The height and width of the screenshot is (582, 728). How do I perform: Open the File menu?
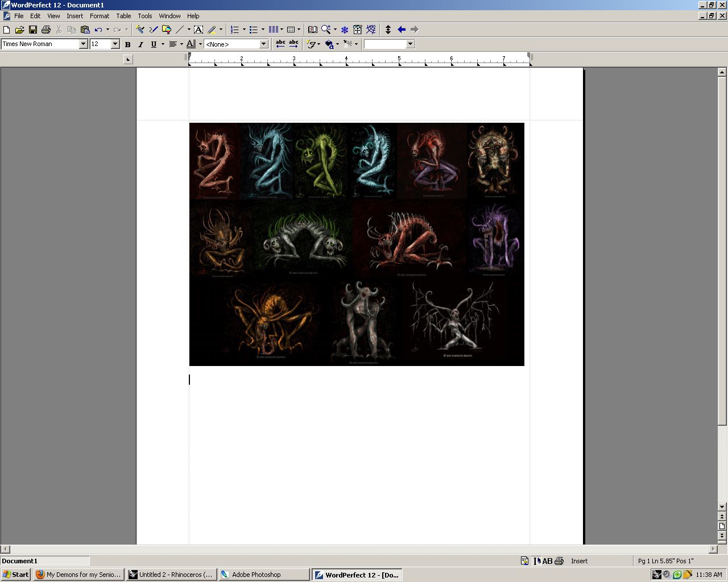click(19, 16)
